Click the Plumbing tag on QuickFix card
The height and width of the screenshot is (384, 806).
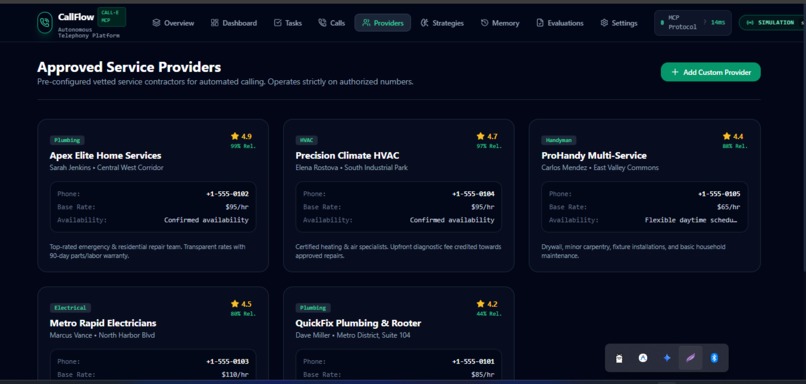coord(313,308)
